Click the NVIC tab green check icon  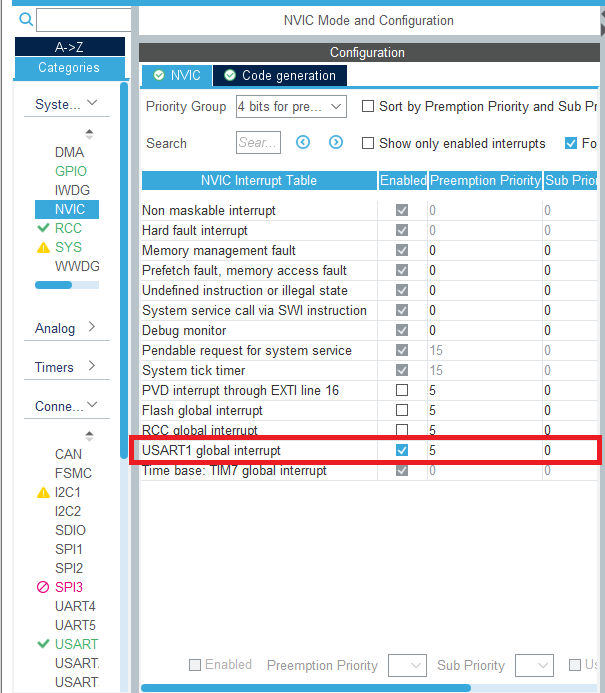pos(159,75)
